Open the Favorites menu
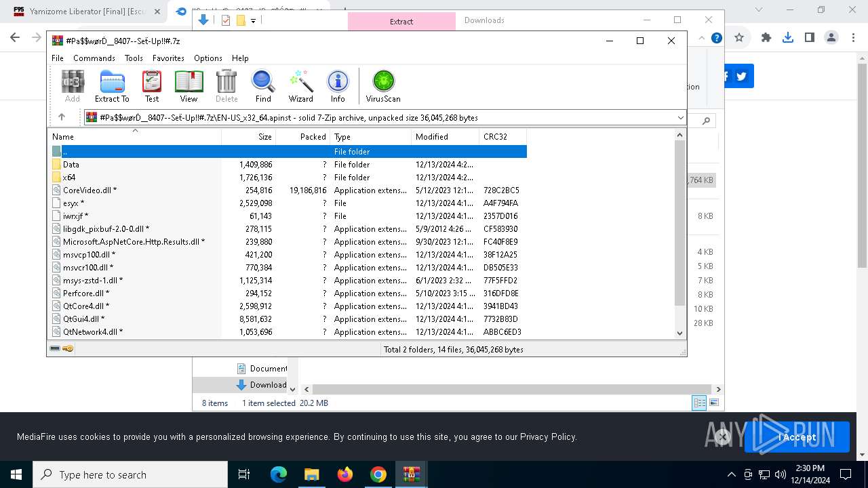 point(168,58)
